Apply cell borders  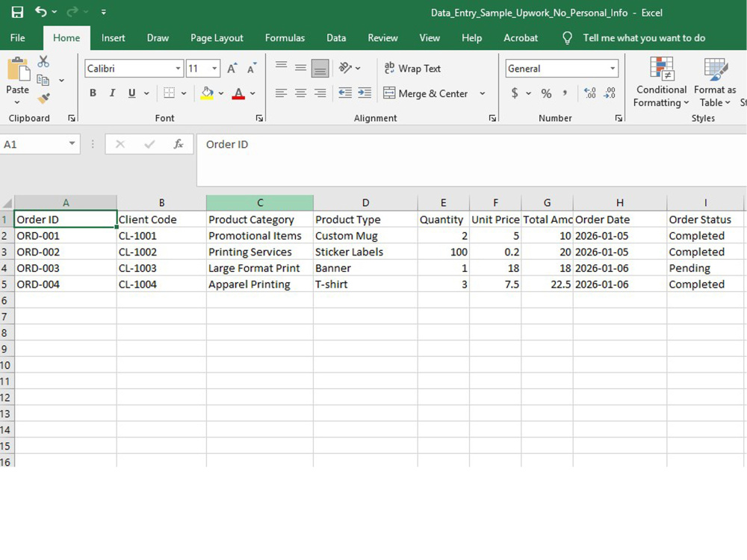coord(169,93)
